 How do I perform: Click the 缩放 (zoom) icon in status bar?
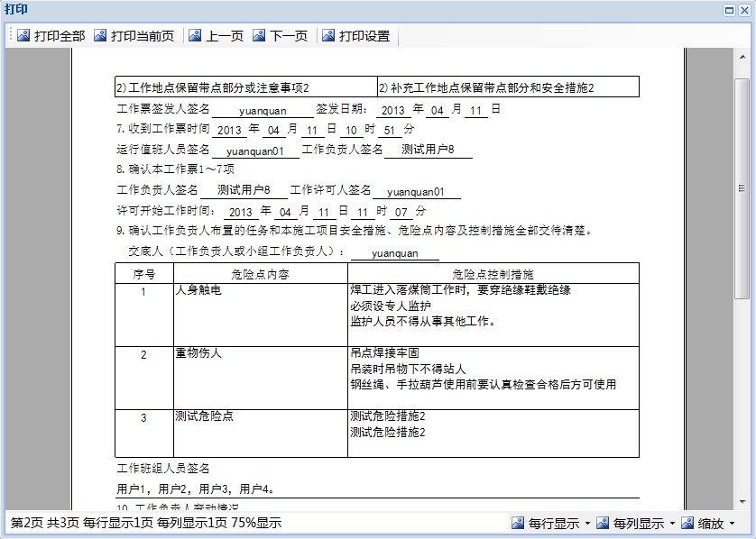687,523
